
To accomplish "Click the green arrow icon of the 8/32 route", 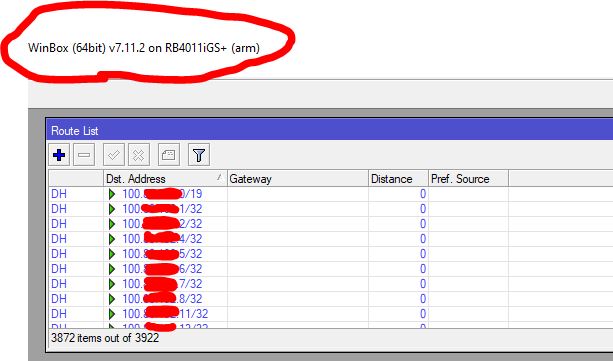I will click(112, 299).
